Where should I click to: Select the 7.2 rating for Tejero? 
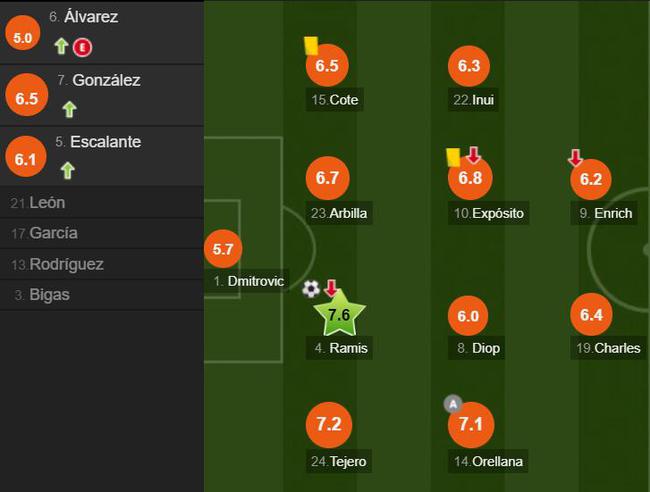coord(329,424)
